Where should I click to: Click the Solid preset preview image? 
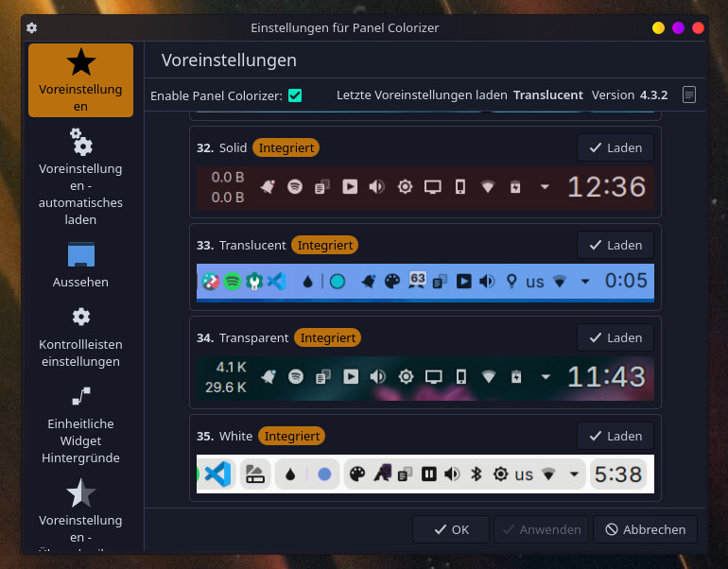pos(425,187)
